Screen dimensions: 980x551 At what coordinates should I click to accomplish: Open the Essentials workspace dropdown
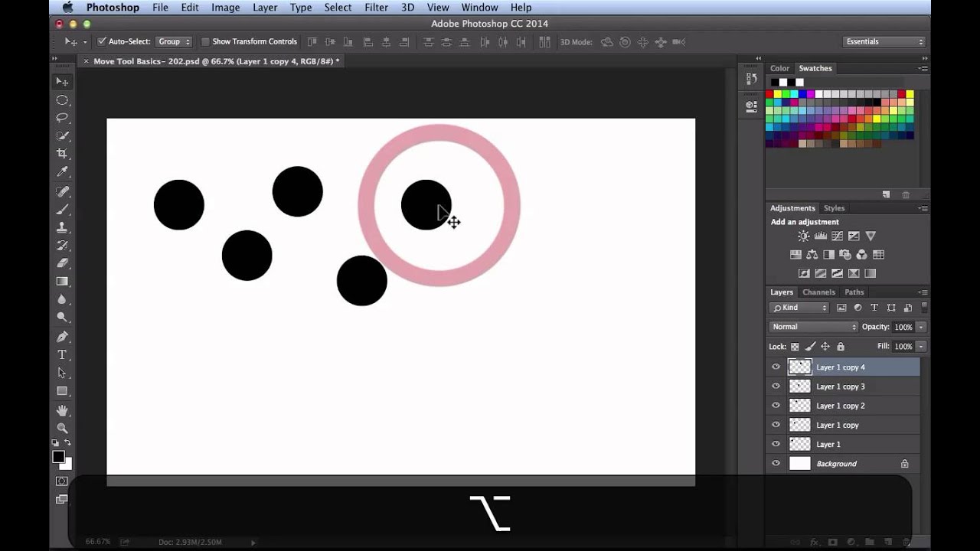click(x=884, y=41)
